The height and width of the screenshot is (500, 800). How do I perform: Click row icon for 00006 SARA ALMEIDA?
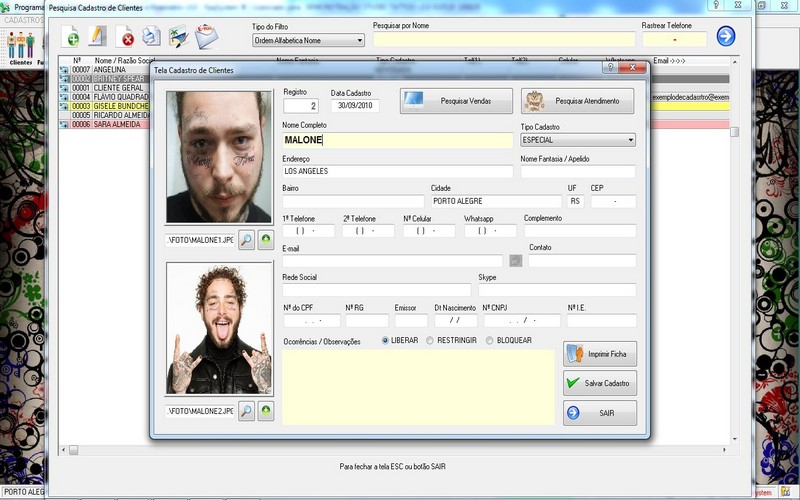point(64,124)
